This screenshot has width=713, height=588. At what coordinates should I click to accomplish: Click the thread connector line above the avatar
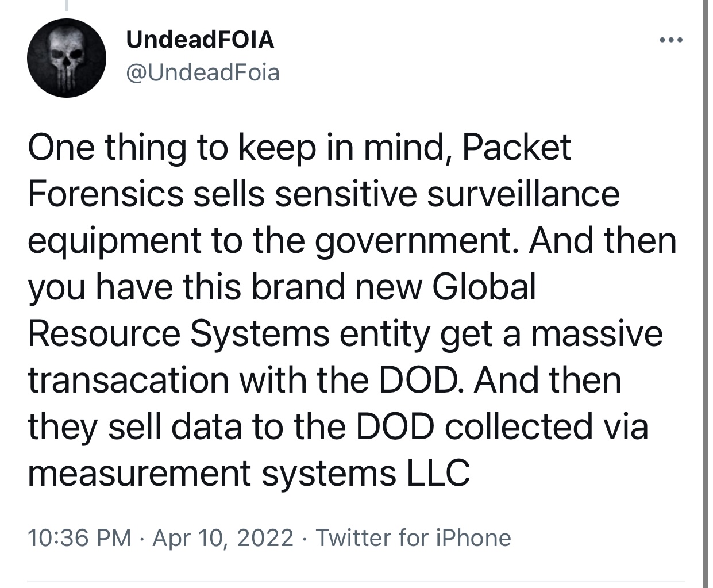(x=67, y=6)
